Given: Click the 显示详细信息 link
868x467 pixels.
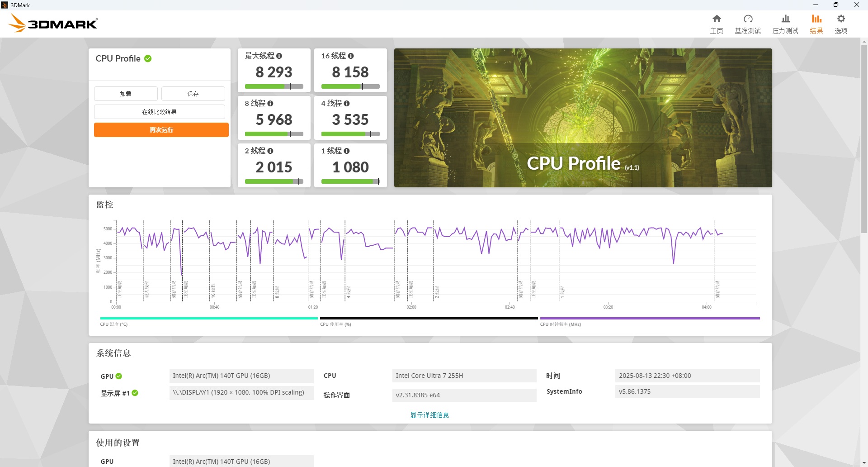Looking at the screenshot, I should point(429,415).
